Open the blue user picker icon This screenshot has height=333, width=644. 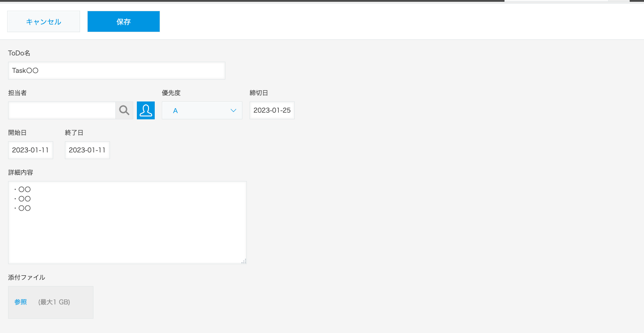tap(146, 110)
